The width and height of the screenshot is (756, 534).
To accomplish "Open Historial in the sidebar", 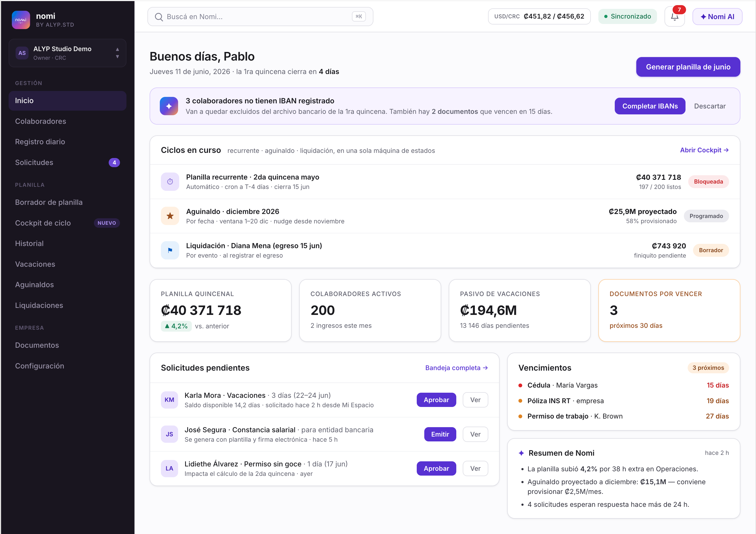I will coord(68,243).
